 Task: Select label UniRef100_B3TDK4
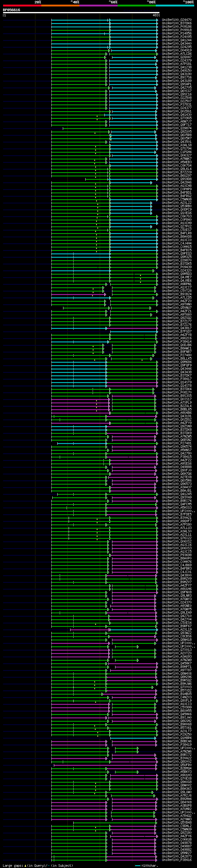(x=177, y=389)
